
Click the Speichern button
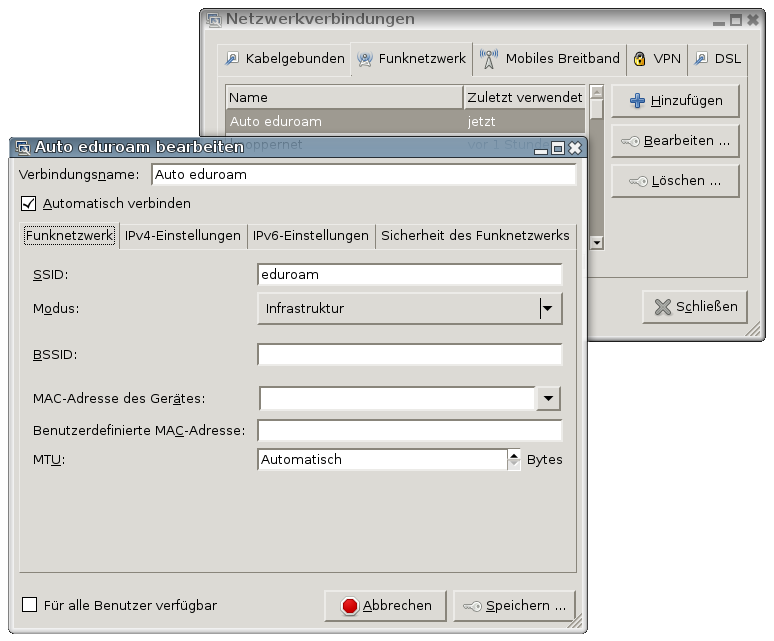[514, 606]
